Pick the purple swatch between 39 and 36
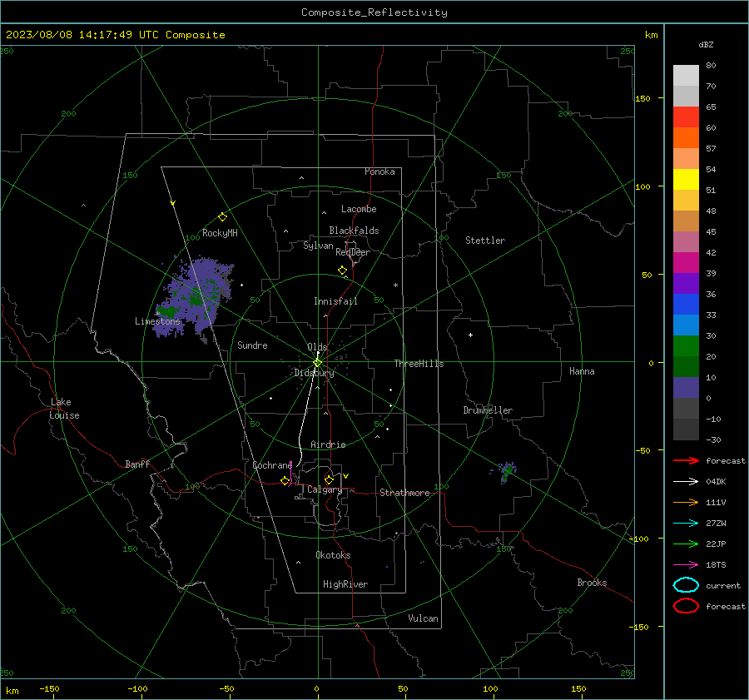This screenshot has height=700, width=749. tap(686, 284)
